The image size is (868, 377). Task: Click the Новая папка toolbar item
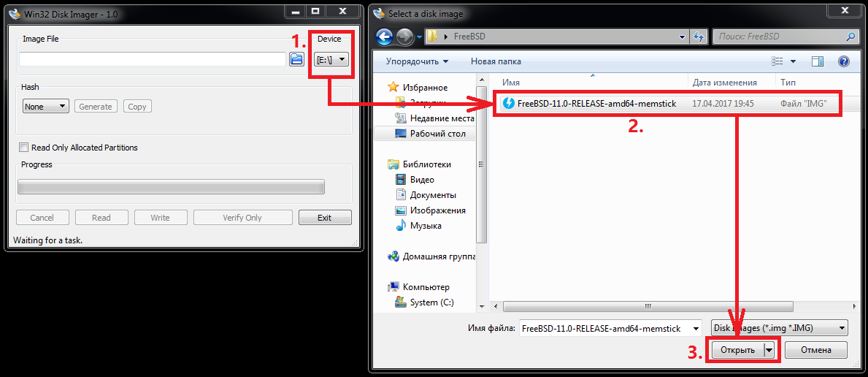pyautogui.click(x=496, y=61)
